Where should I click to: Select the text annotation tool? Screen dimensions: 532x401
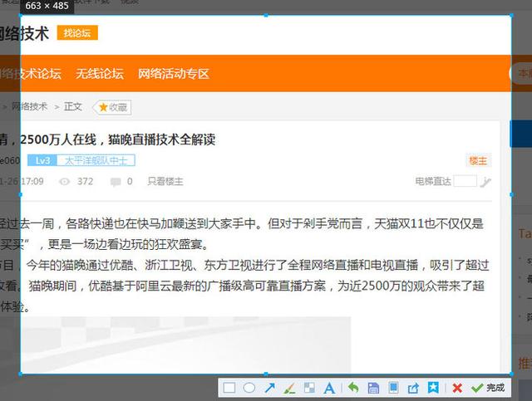329,388
